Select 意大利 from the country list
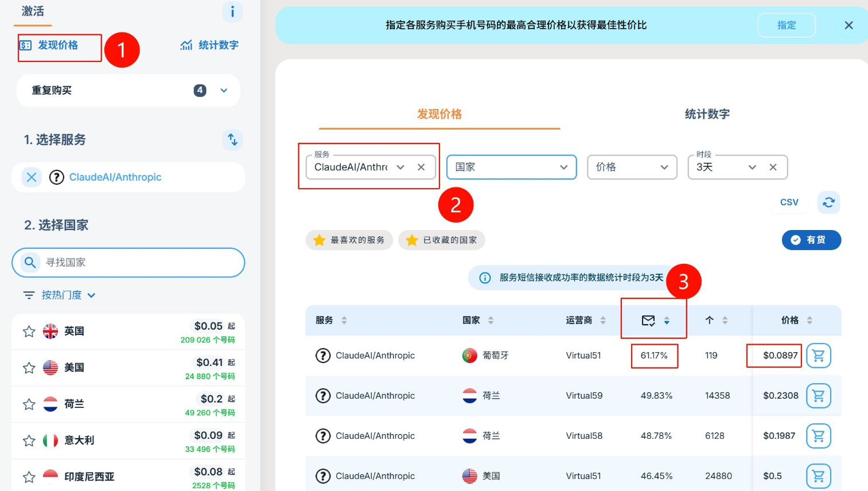Image resolution: width=868 pixels, height=491 pixels. pyautogui.click(x=129, y=441)
